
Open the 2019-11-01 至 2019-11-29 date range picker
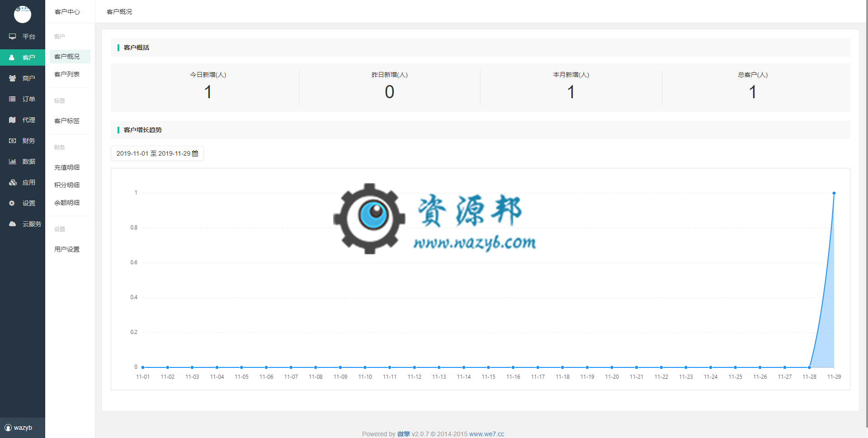pyautogui.click(x=157, y=153)
